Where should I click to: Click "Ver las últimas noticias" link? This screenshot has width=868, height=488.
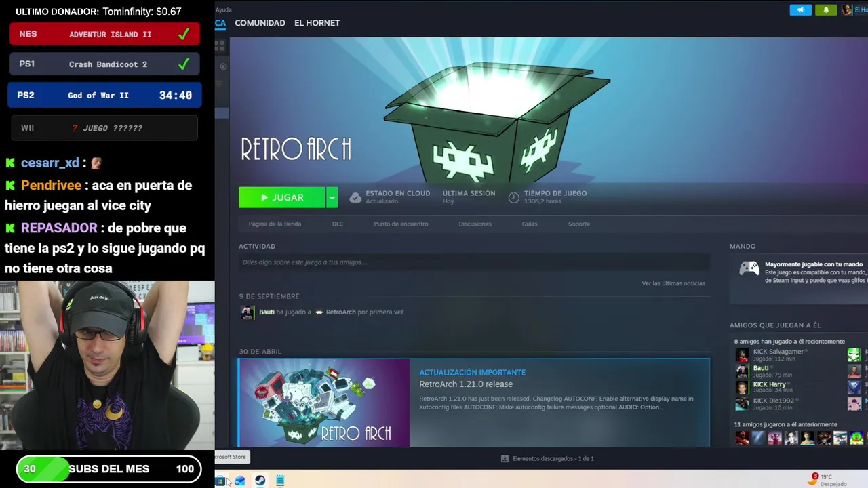pyautogui.click(x=673, y=283)
